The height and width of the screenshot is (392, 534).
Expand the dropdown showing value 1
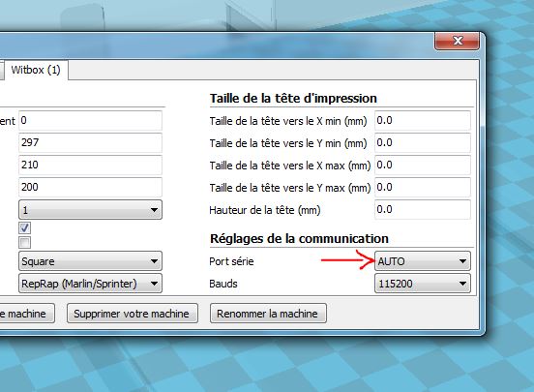90,210
